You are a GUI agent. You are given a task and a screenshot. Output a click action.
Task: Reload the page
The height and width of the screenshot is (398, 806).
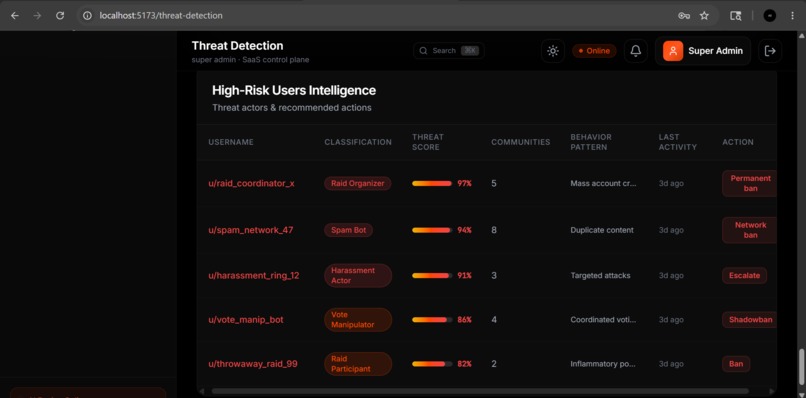[x=60, y=15]
